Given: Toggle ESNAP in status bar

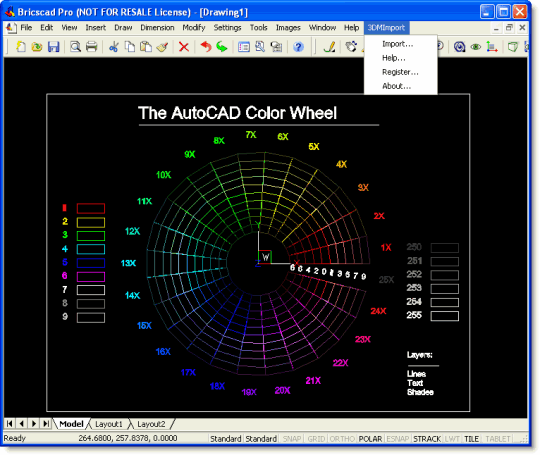Looking at the screenshot, I should (398, 439).
